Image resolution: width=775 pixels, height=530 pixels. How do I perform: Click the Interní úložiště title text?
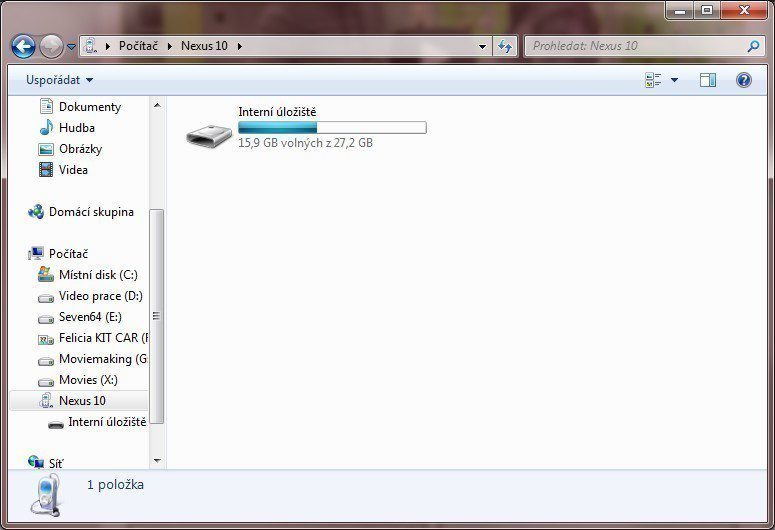click(277, 112)
